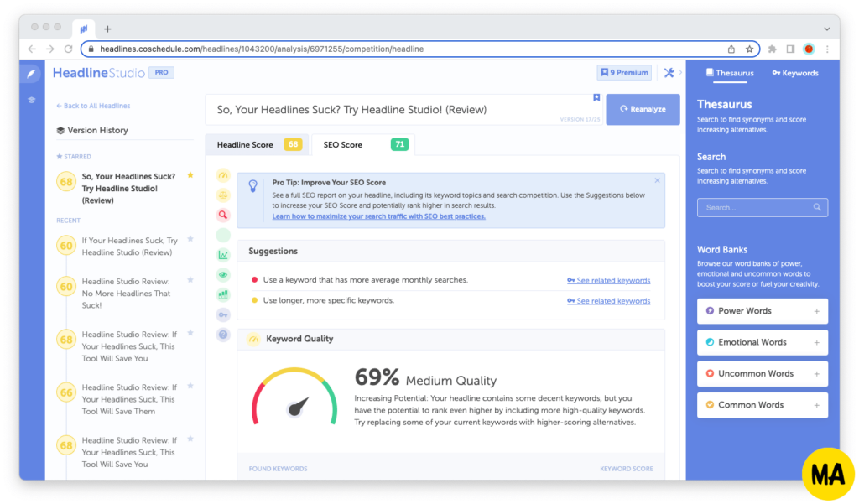Switch to the Headline Score tab
The height and width of the screenshot is (504, 859).
257,144
